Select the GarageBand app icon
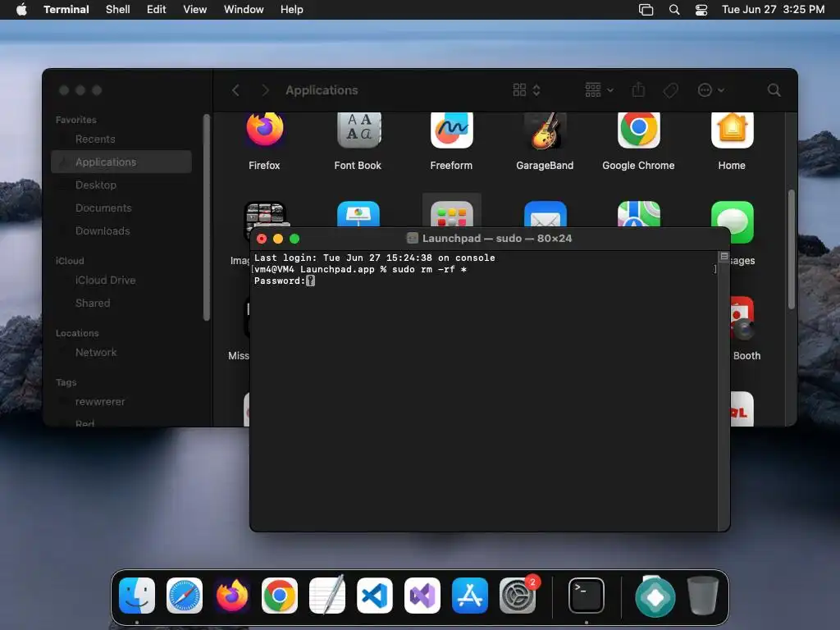Viewport: 840px width, 630px height. [x=545, y=130]
